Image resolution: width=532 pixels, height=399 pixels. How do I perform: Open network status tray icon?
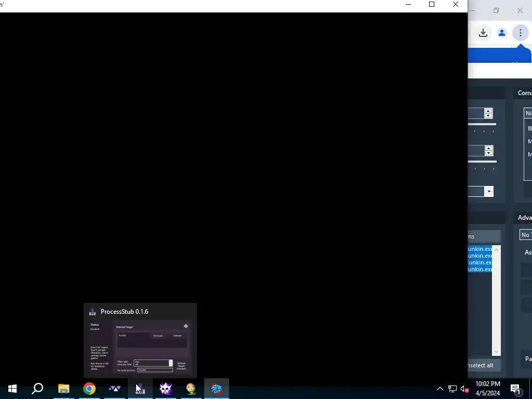click(453, 389)
